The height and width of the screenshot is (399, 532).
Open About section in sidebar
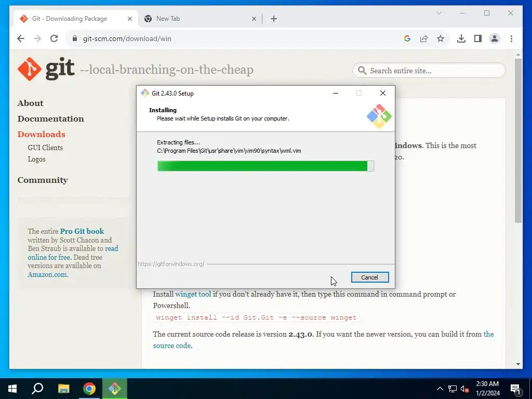(31, 103)
